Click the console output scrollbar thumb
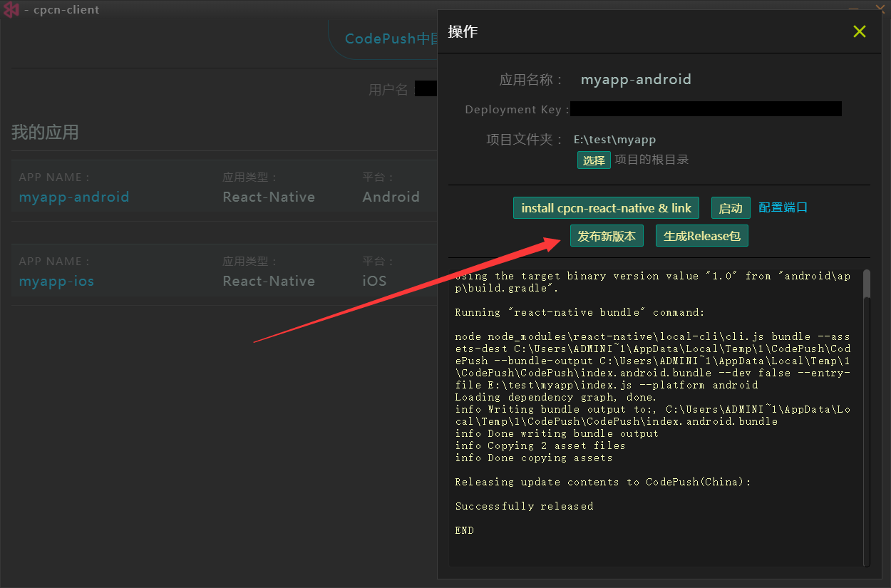 point(866,284)
